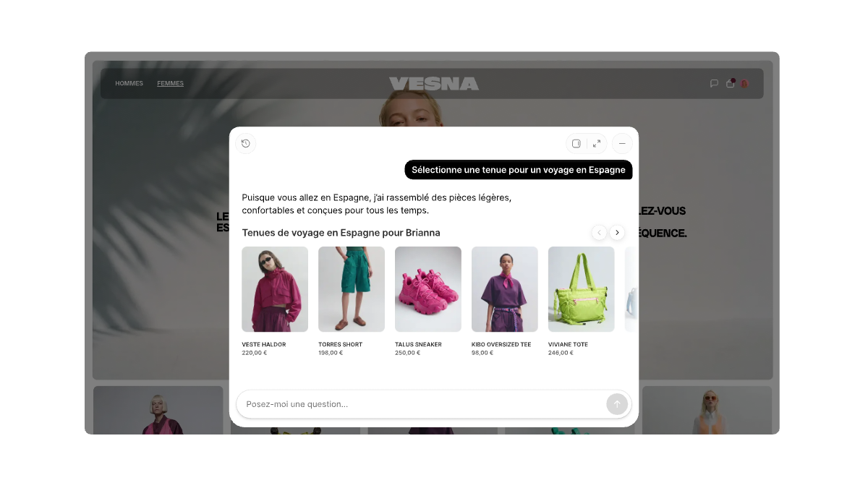Select the TALUS SNEAKER product name

(418, 344)
